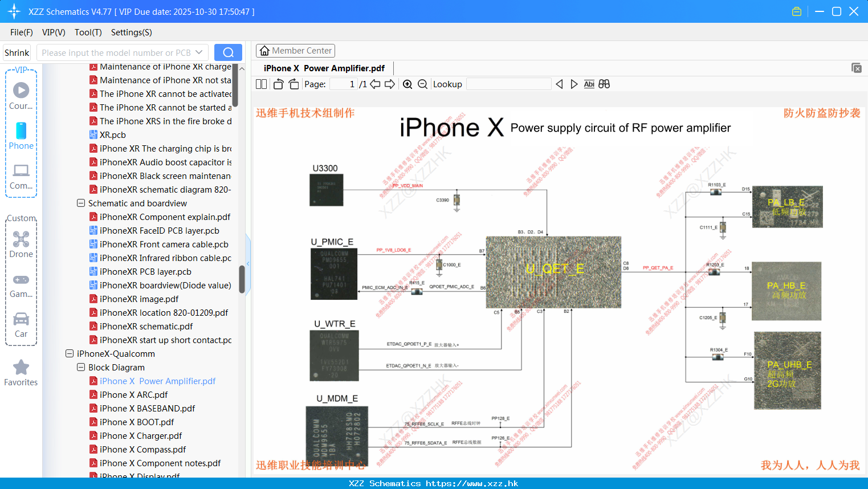Image resolution: width=868 pixels, height=489 pixels.
Task: Open iPhoneXR Infrared ribbon cable.pcb
Action: click(165, 258)
